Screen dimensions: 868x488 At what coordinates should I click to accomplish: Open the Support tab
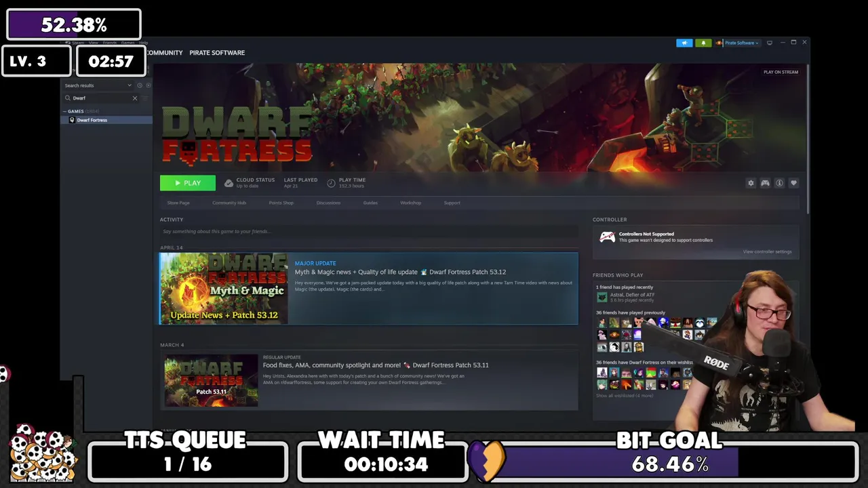[x=452, y=203]
